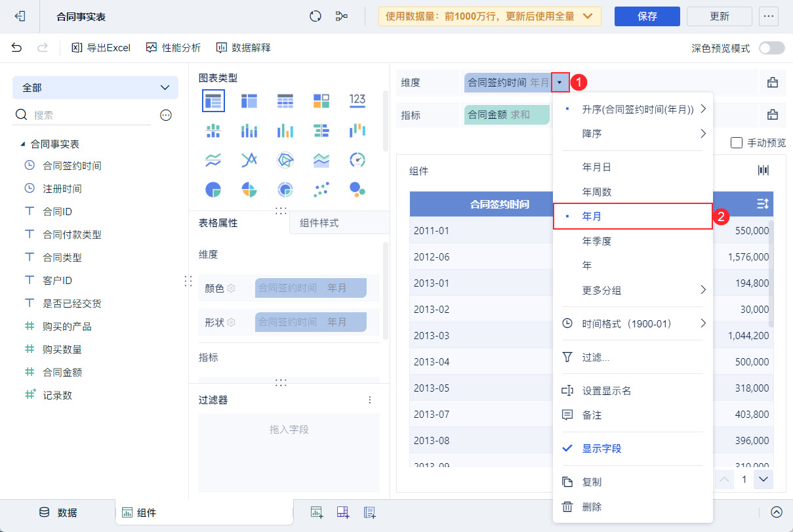The image size is (793, 532).
Task: Choose 年月 grouping
Action: click(633, 216)
